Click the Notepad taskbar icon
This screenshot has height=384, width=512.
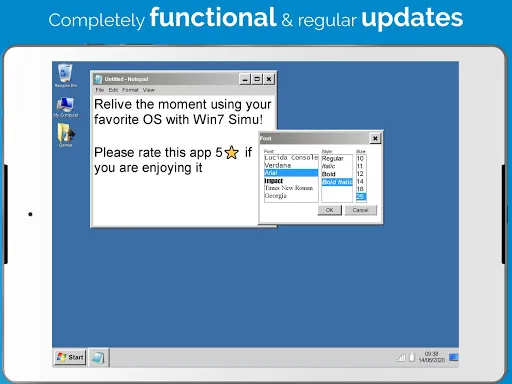click(x=98, y=358)
